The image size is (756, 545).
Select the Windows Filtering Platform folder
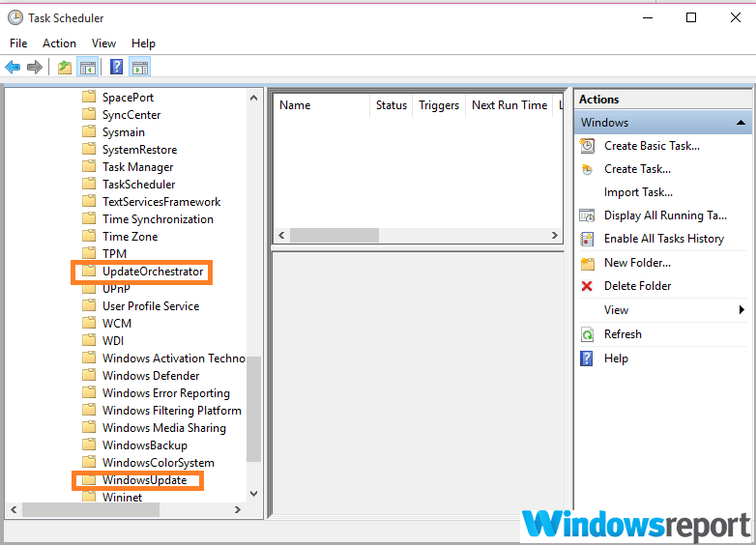click(x=172, y=410)
